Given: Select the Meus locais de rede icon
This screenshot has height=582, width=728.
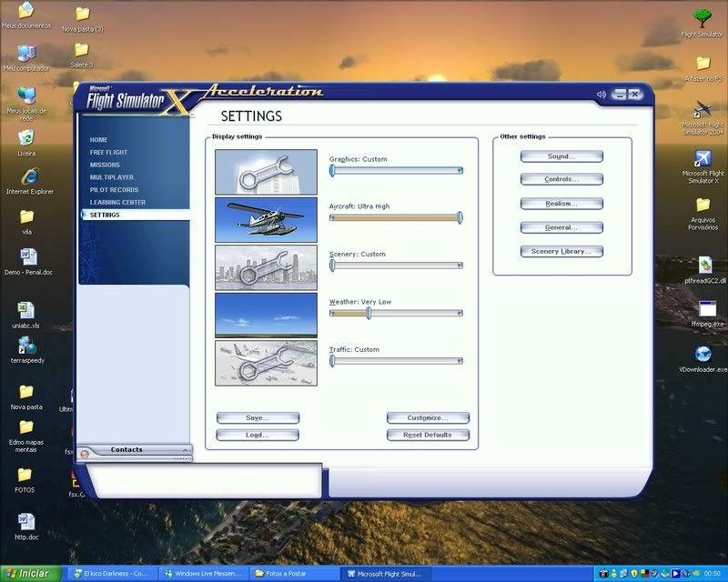Looking at the screenshot, I should (26, 96).
